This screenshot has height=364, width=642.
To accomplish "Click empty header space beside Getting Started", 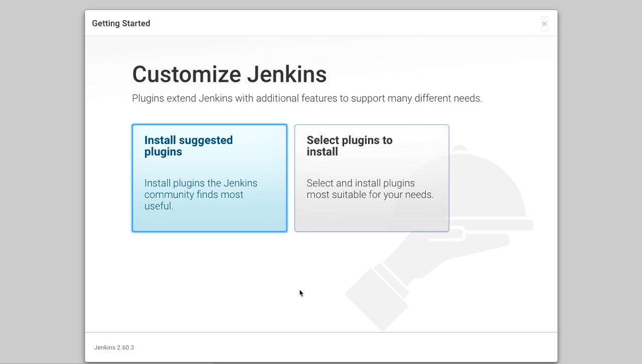I will pos(341,24).
